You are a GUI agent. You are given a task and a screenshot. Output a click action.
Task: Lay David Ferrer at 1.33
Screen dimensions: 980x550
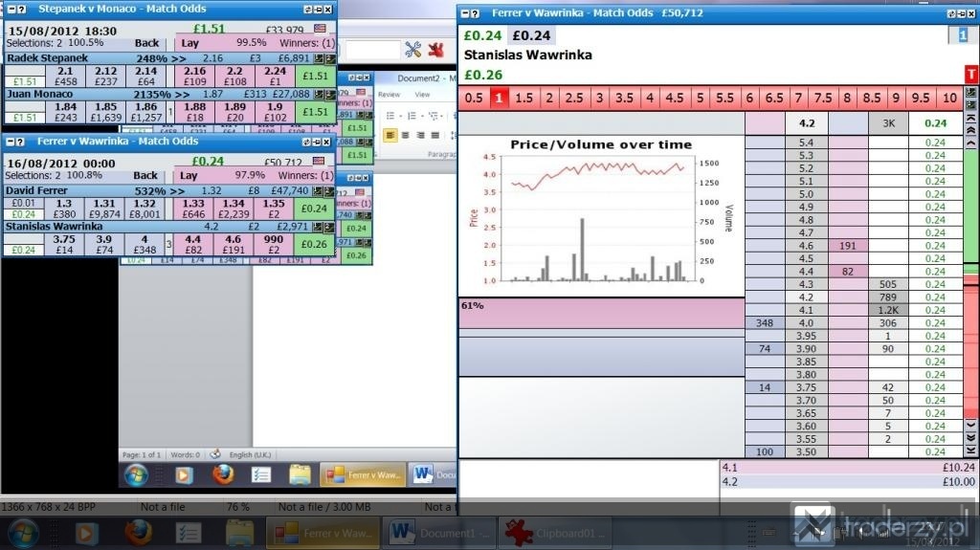(x=193, y=209)
